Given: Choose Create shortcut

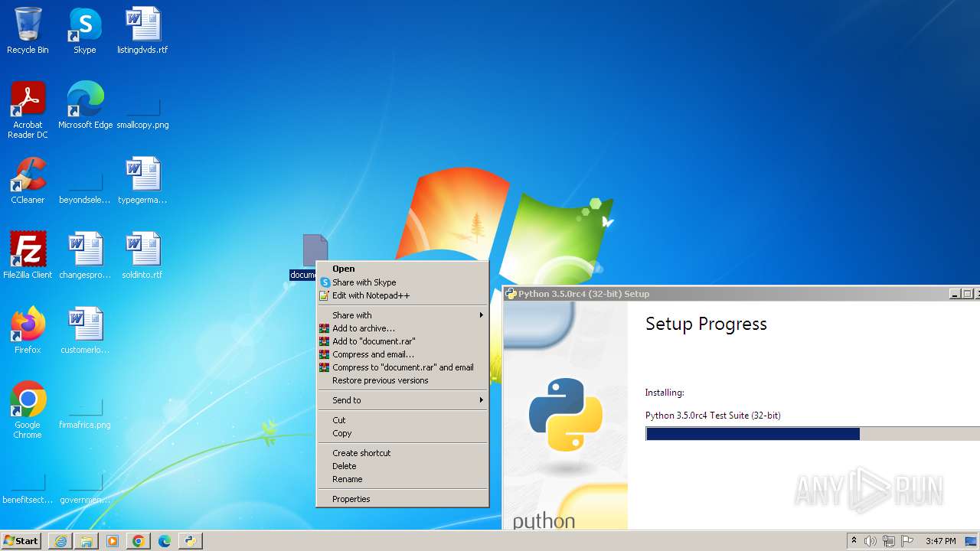Looking at the screenshot, I should (x=403, y=453).
